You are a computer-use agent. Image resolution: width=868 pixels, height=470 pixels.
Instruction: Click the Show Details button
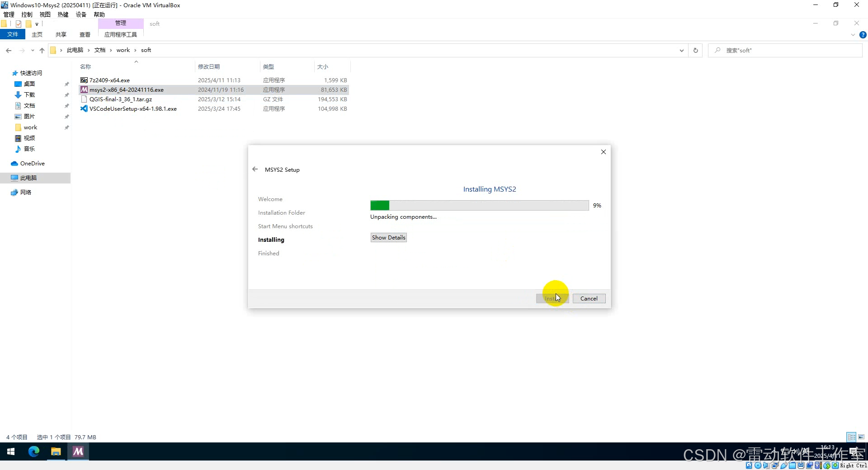[x=388, y=238]
